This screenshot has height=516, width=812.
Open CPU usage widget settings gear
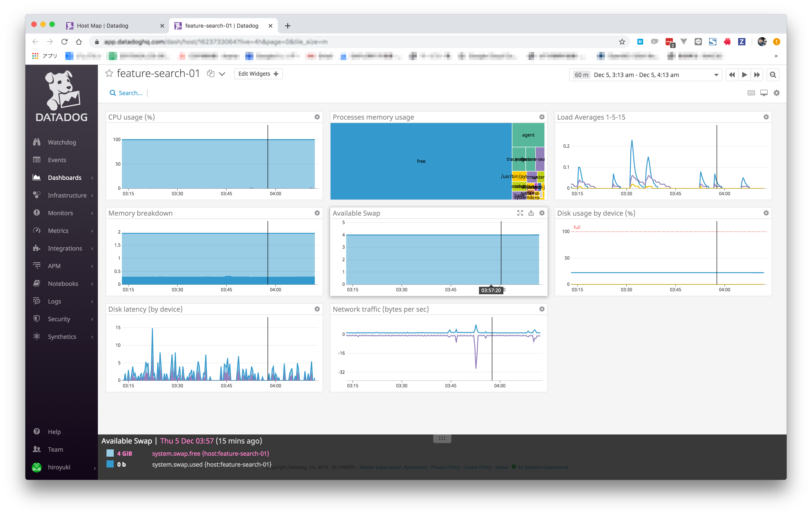(x=317, y=117)
